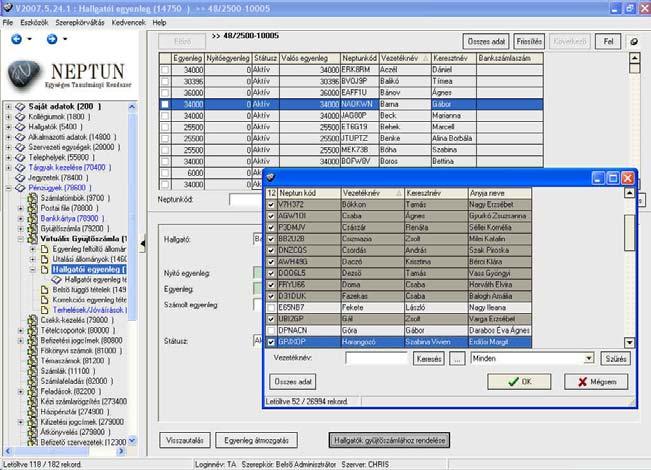Screen dimensions: 651x470
Task: Select the GPJXDP Harangozó row
Action: click(399, 342)
